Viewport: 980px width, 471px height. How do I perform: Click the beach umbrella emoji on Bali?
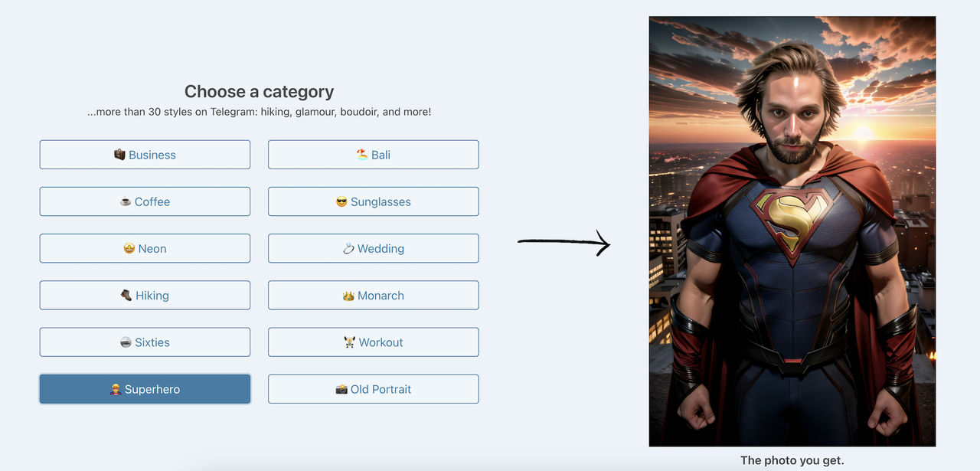pyautogui.click(x=362, y=155)
